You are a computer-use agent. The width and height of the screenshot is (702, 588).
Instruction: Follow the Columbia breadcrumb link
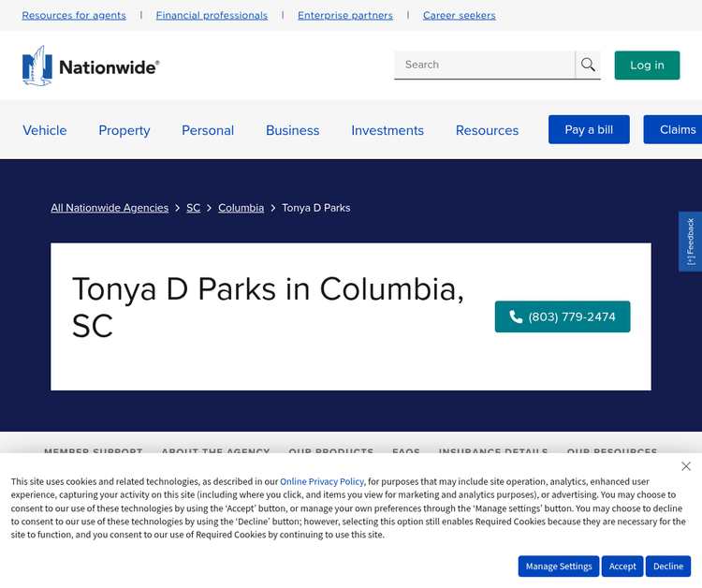coord(241,208)
